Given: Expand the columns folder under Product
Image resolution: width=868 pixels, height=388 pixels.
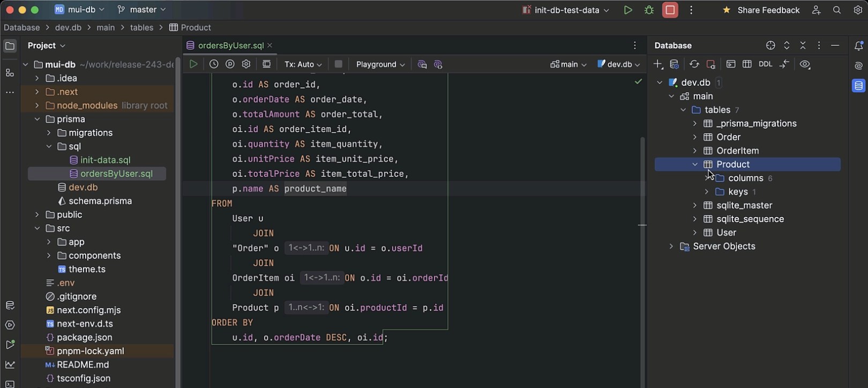Looking at the screenshot, I should pyautogui.click(x=707, y=178).
